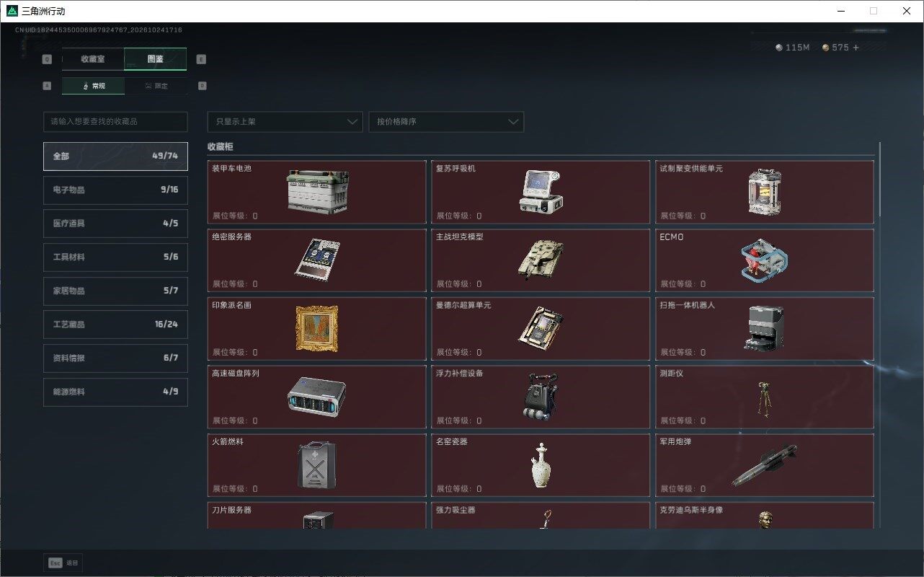Select the 曼德尔超算单元 item image
Screen dimensions: 924x577
pyautogui.click(x=541, y=328)
